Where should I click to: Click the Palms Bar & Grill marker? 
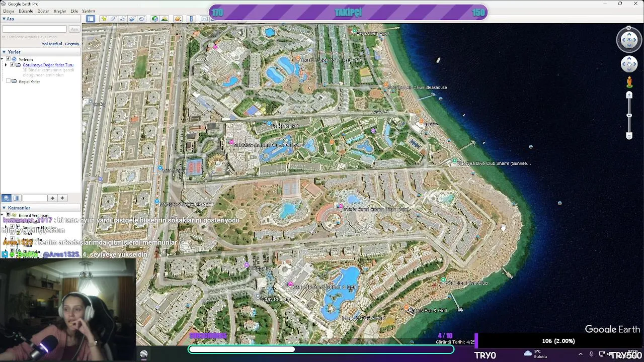[406, 307]
